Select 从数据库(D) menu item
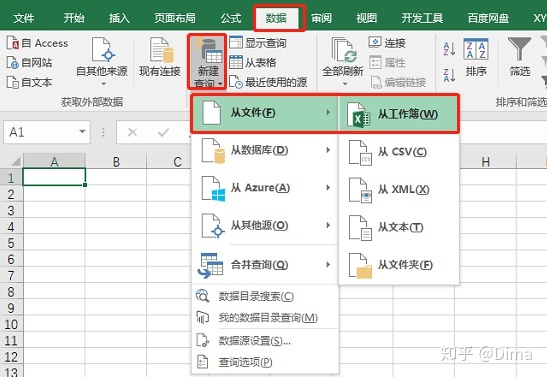This screenshot has height=377, width=547. tap(265, 150)
